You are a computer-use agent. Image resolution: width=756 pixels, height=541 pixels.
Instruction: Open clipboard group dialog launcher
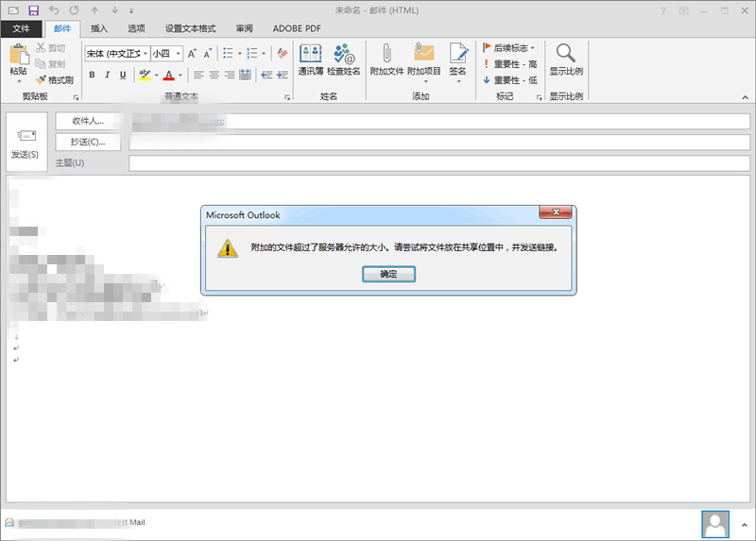click(x=76, y=97)
